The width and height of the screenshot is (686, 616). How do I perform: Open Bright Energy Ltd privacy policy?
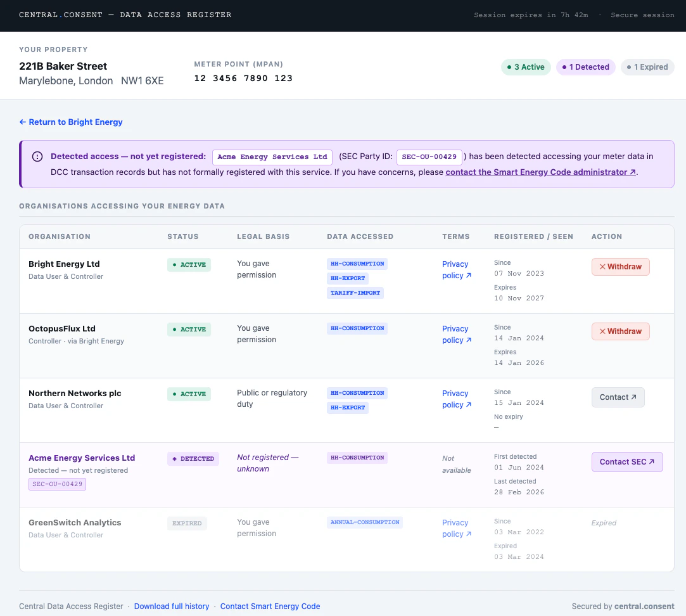click(x=456, y=270)
